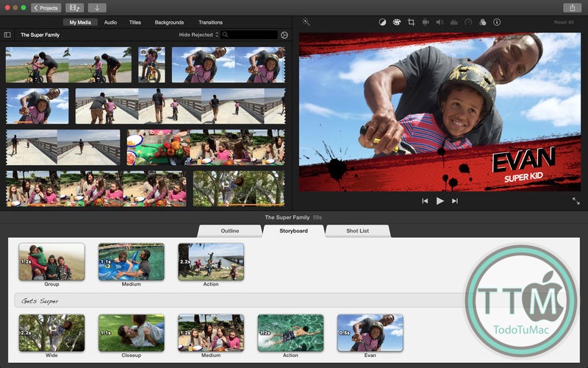Screen dimensions: 588x368
Task: Click the media search field
Action: click(x=249, y=35)
